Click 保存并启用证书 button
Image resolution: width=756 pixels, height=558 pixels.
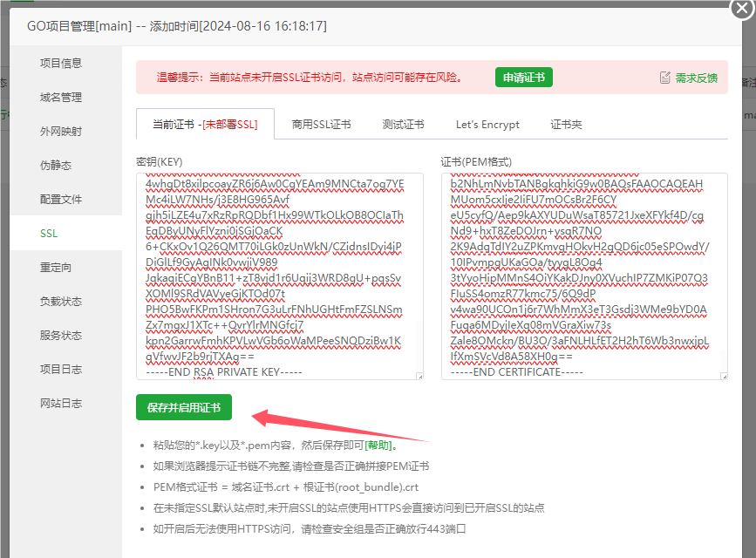(x=184, y=407)
